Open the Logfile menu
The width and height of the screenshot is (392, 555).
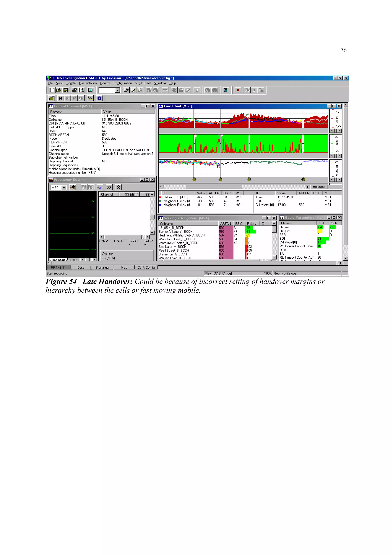pos(71,83)
